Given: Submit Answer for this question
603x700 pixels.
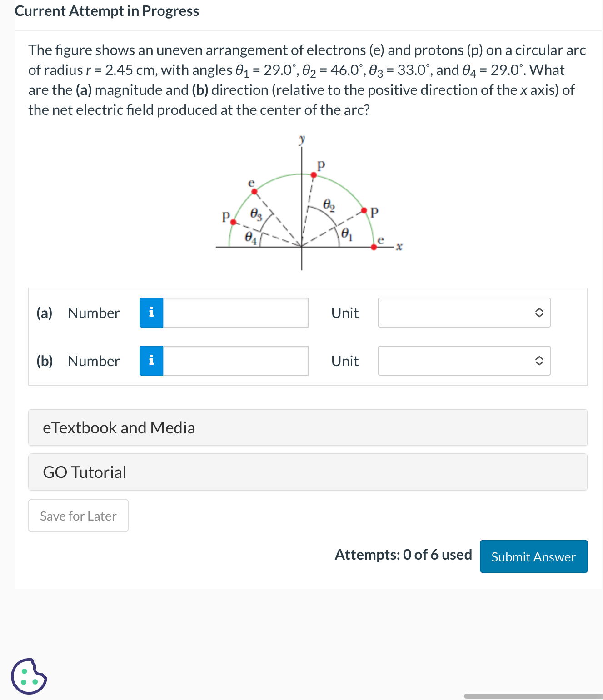Looking at the screenshot, I should (533, 556).
